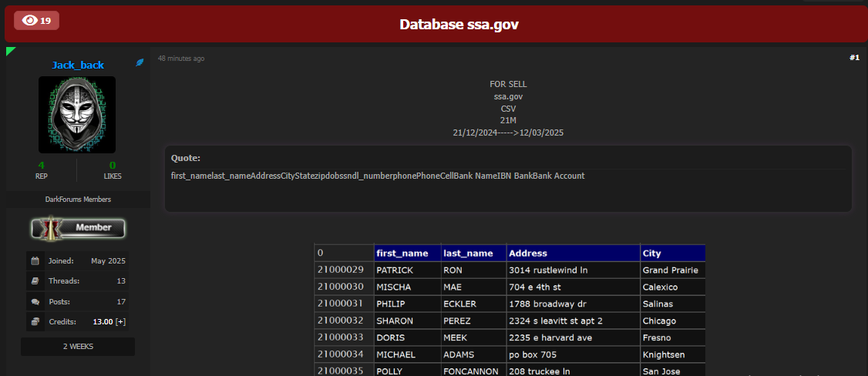Image resolution: width=868 pixels, height=376 pixels.
Task: Expand credits with the [+] link
Action: 121,321
